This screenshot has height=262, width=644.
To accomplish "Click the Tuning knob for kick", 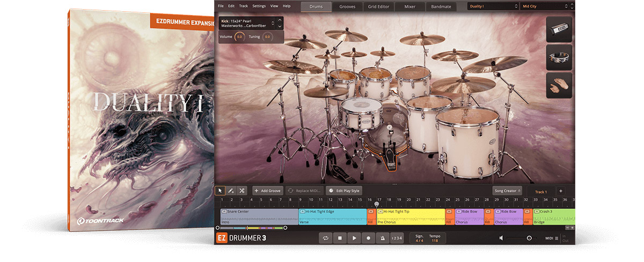I will (267, 37).
